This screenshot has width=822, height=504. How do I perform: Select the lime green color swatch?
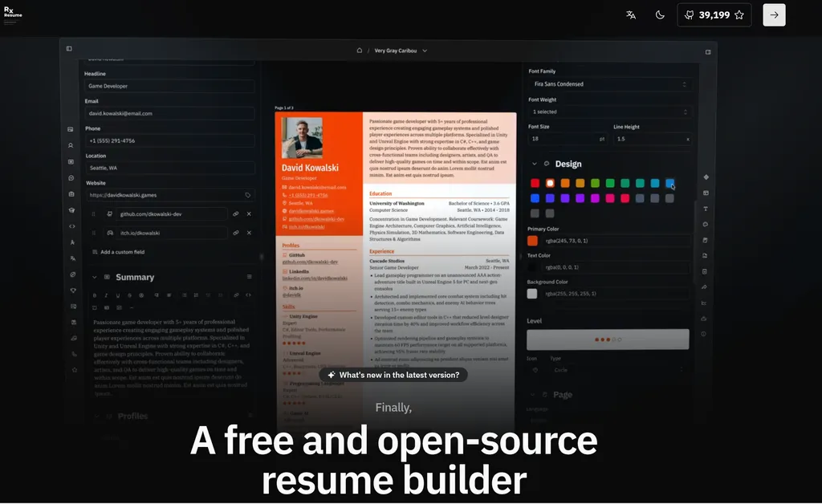click(595, 183)
